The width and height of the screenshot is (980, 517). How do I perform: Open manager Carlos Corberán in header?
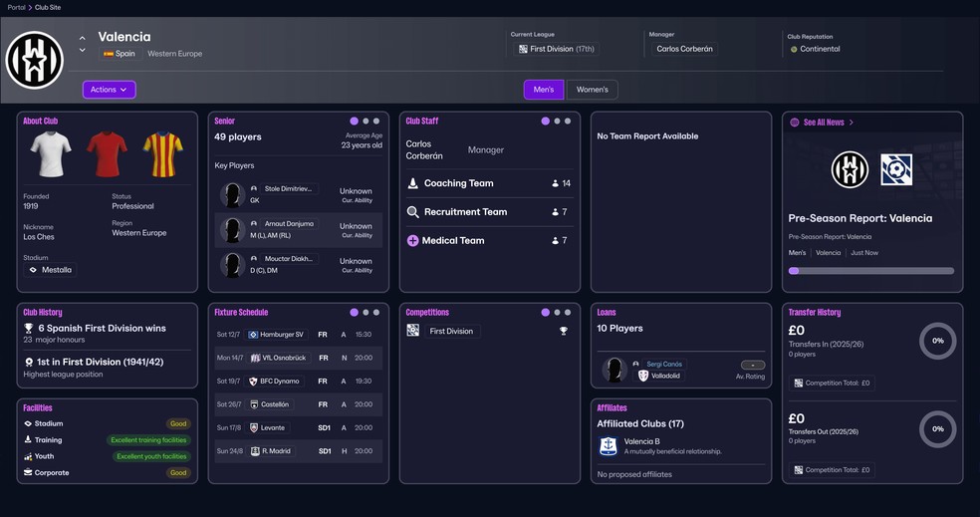(x=684, y=49)
